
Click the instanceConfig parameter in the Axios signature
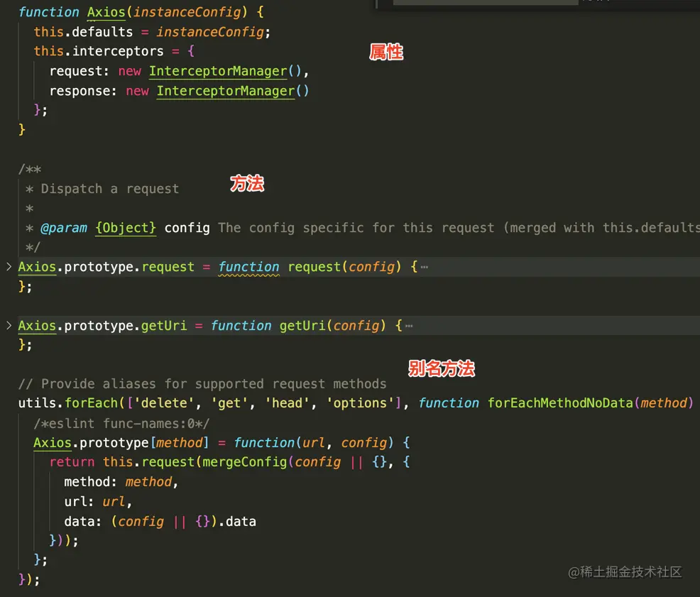click(187, 12)
